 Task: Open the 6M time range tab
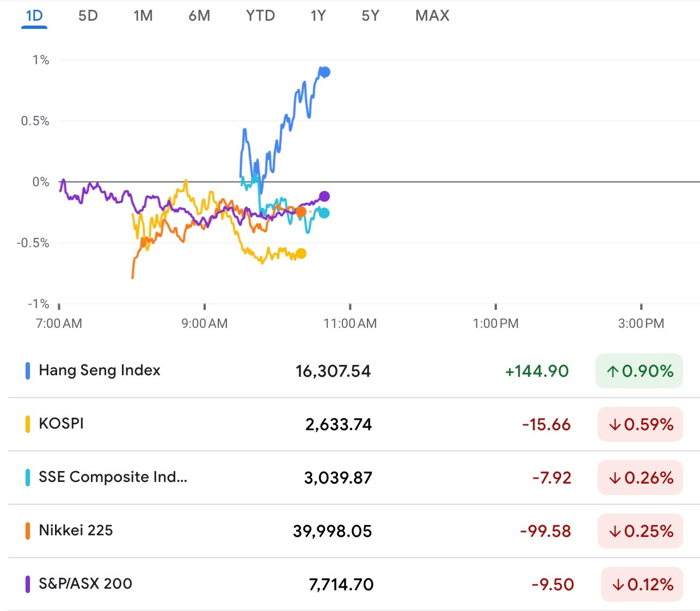(x=199, y=15)
